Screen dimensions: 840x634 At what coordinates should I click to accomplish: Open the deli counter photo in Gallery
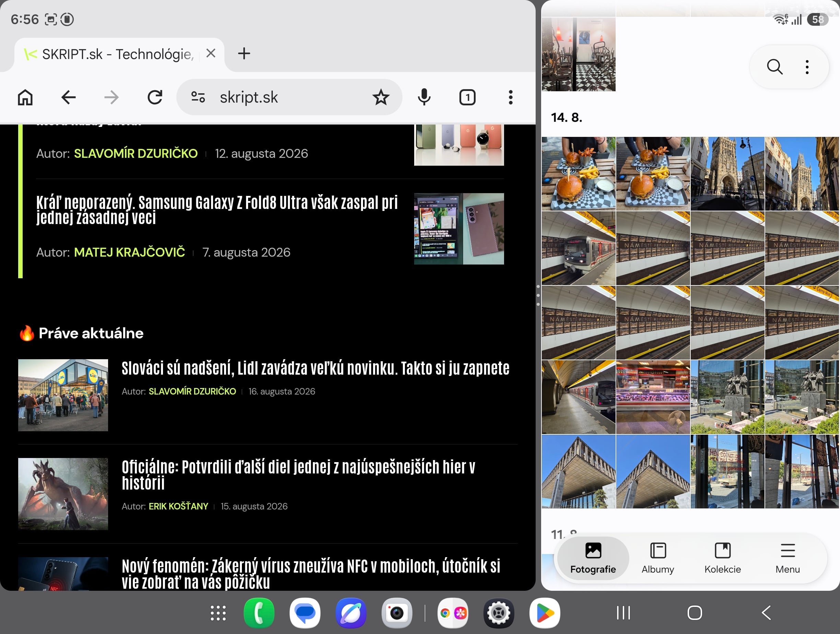point(653,397)
